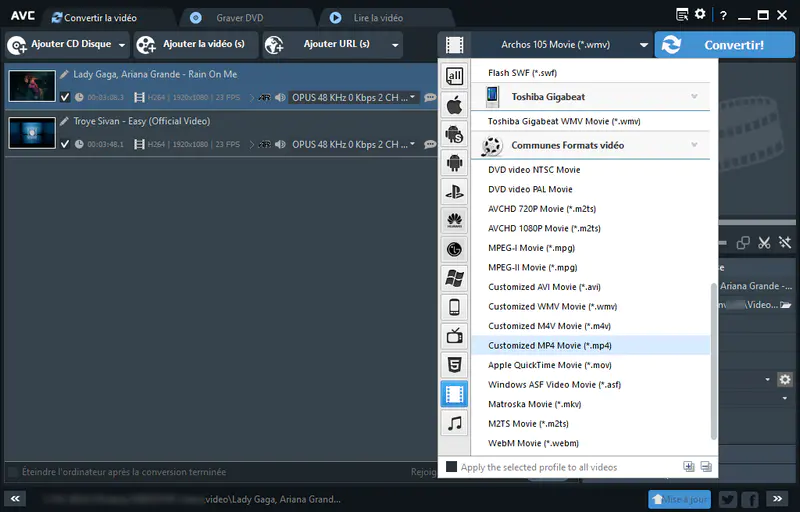Select the Apple devices category icon
The height and width of the screenshot is (512, 800).
coord(454,105)
